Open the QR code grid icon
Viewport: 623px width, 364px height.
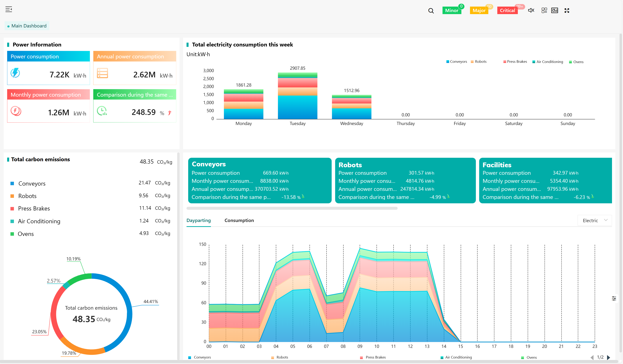[544, 10]
